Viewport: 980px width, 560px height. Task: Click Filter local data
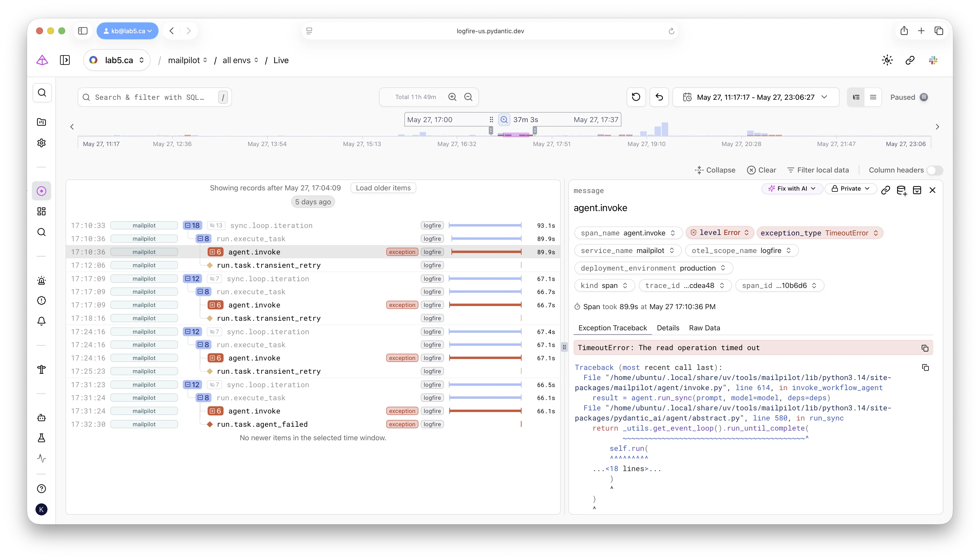[818, 170]
